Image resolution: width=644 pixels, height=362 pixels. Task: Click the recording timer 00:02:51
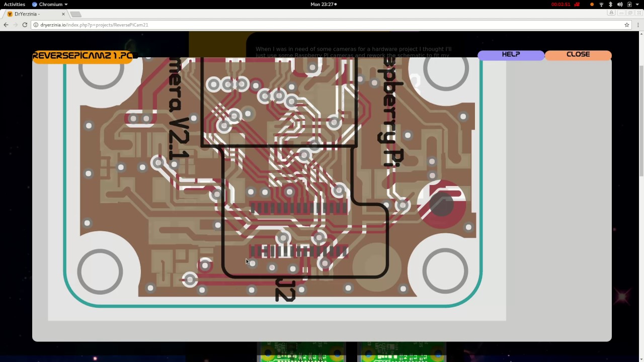click(560, 4)
